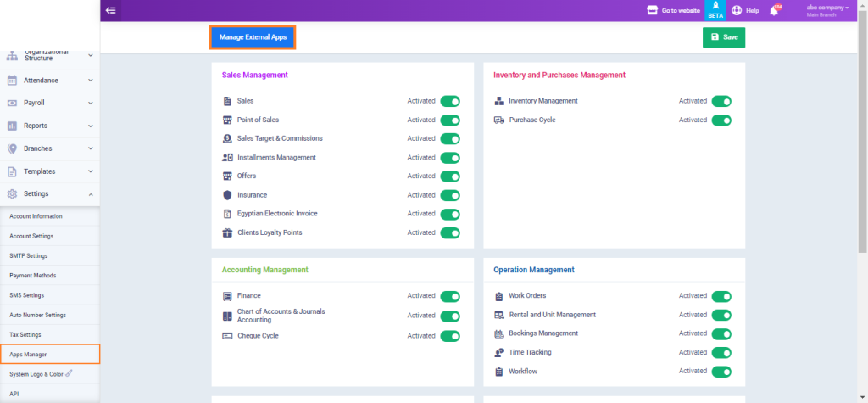Click the Offers module icon

point(227,176)
